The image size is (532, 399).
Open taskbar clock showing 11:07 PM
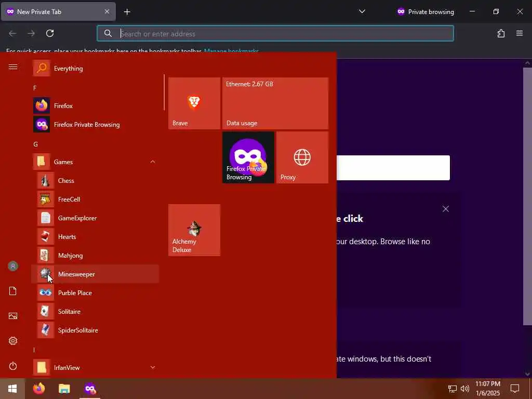487,389
